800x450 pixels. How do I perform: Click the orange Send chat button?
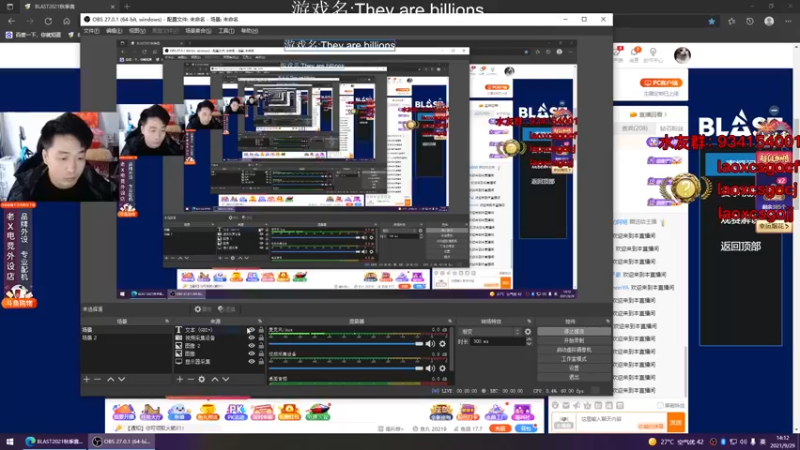tap(677, 422)
